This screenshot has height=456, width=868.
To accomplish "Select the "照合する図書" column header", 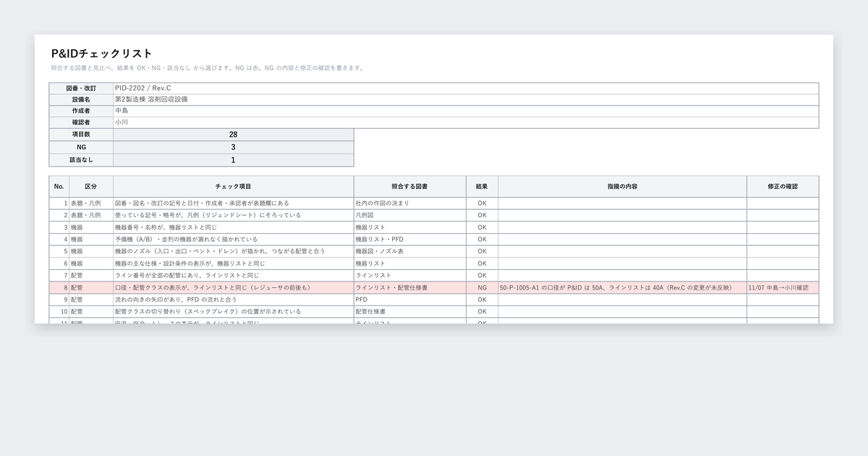I will tap(410, 187).
